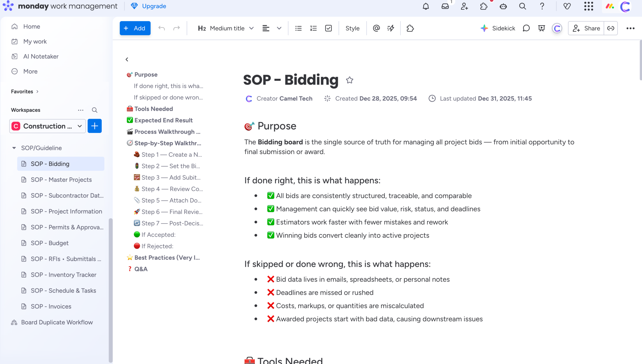
Task: Insert a bulleted list
Action: coord(298,28)
